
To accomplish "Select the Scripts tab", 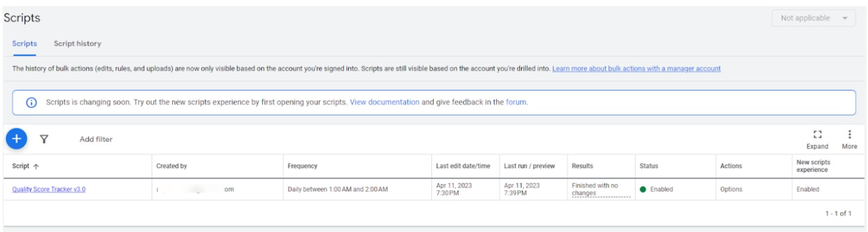I will [24, 44].
